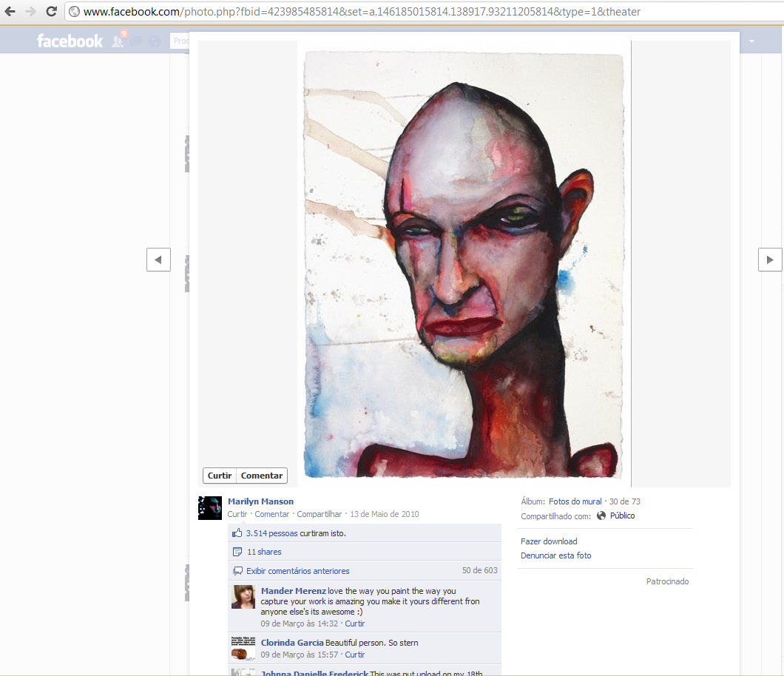784x676 pixels.
Task: Click the date 13 de Maio de 2010
Action: pyautogui.click(x=385, y=514)
